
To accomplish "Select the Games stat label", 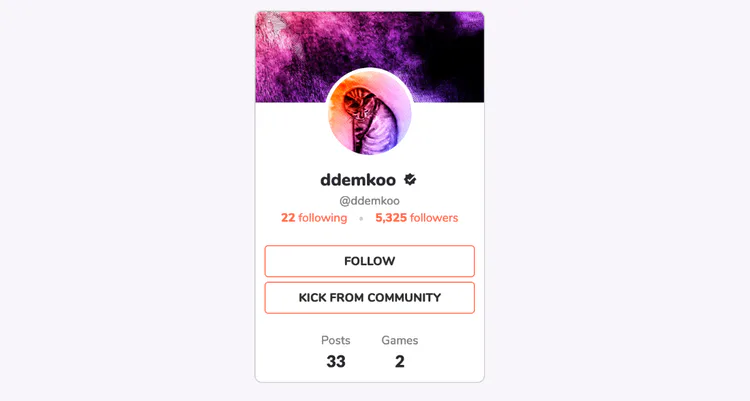I will pos(399,340).
